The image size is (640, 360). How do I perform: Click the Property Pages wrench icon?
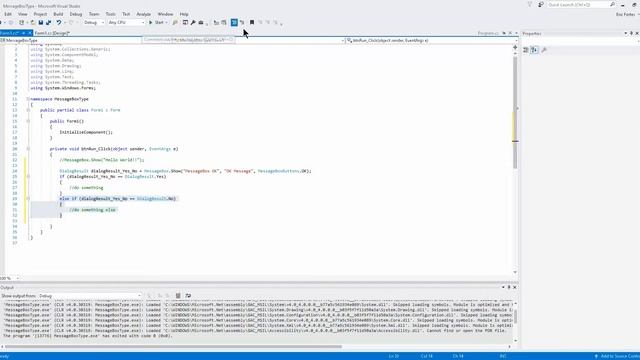click(544, 50)
